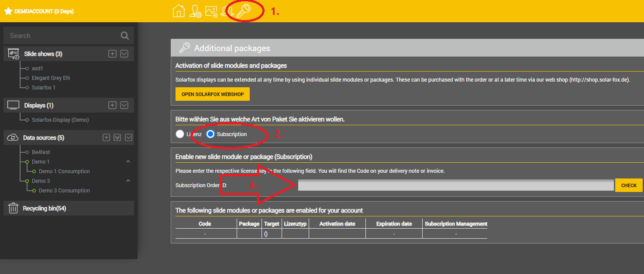Click the Slide shows presentation icon
The height and width of the screenshot is (274, 644).
click(14, 54)
